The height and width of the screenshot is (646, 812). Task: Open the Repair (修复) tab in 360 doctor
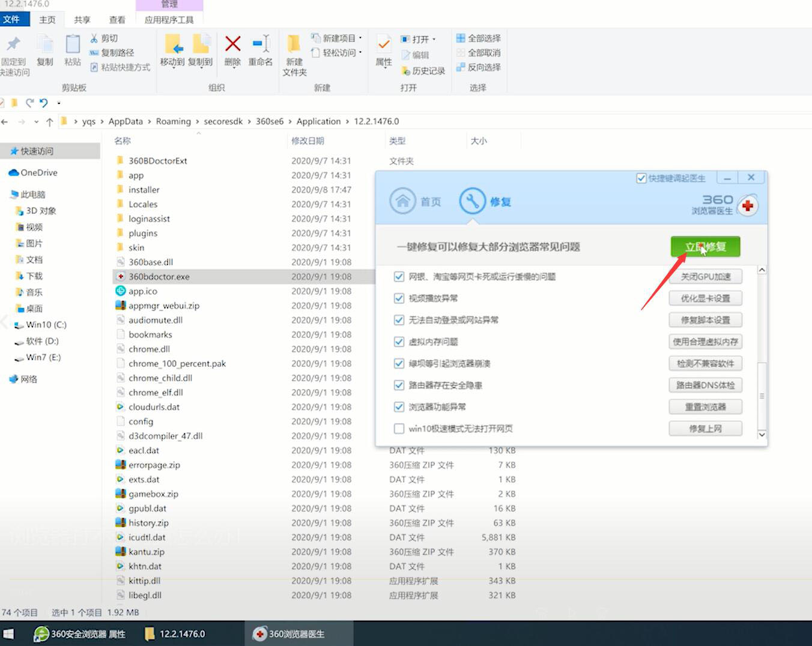tap(485, 202)
